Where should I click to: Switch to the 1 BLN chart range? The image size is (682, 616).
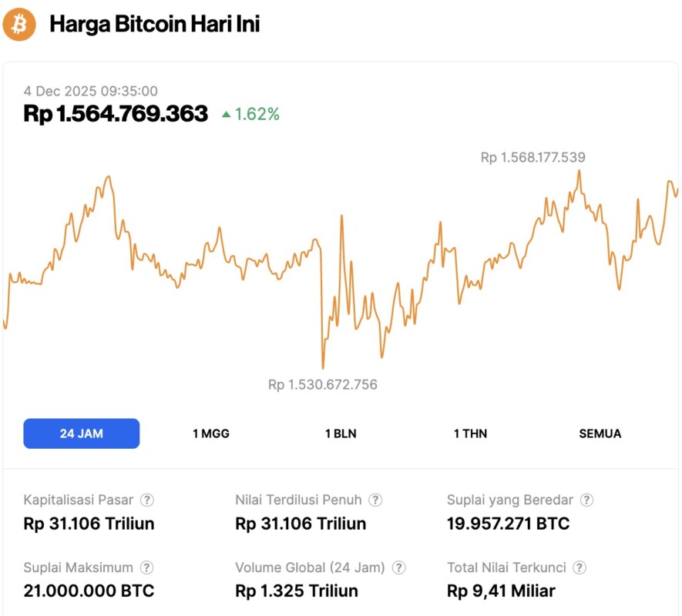(341, 434)
